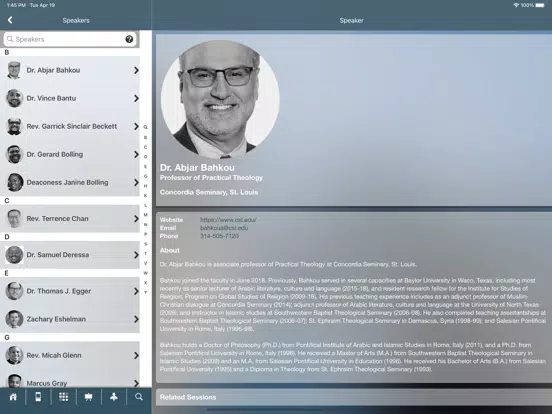The image size is (552, 414).
Task: Open Dr. Gerard Bolling row chevron
Action: (136, 155)
